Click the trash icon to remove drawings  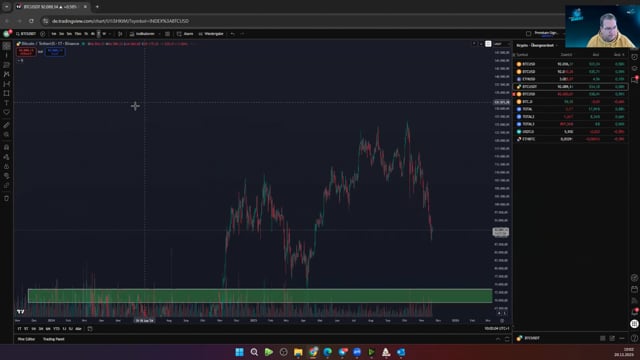pos(7,198)
